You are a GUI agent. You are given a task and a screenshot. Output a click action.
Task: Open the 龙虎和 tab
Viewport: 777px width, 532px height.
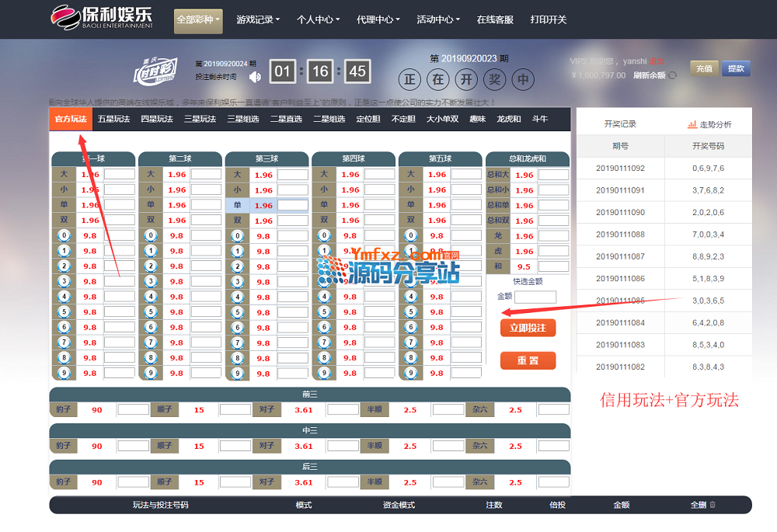click(x=508, y=119)
